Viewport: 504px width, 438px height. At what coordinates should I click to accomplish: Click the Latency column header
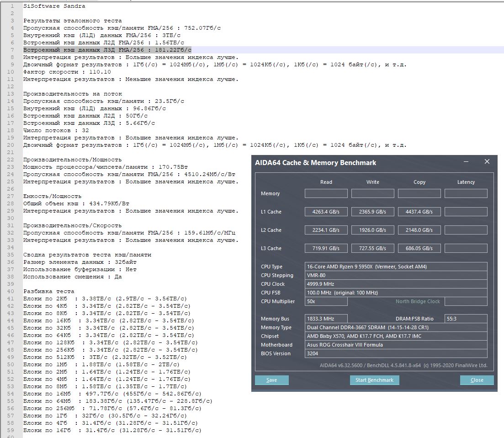(466, 182)
